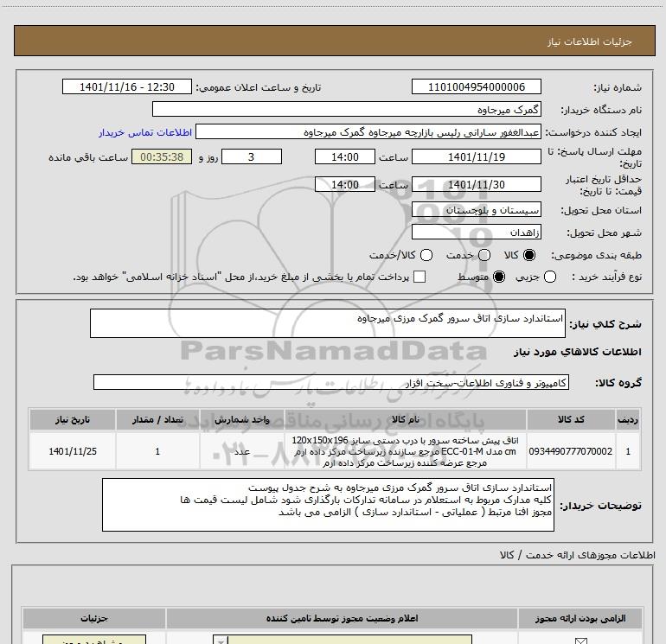Click the buyer organization field گمرک میرجاوه
Viewport: 666px width, 644px height.
pyautogui.click(x=347, y=110)
